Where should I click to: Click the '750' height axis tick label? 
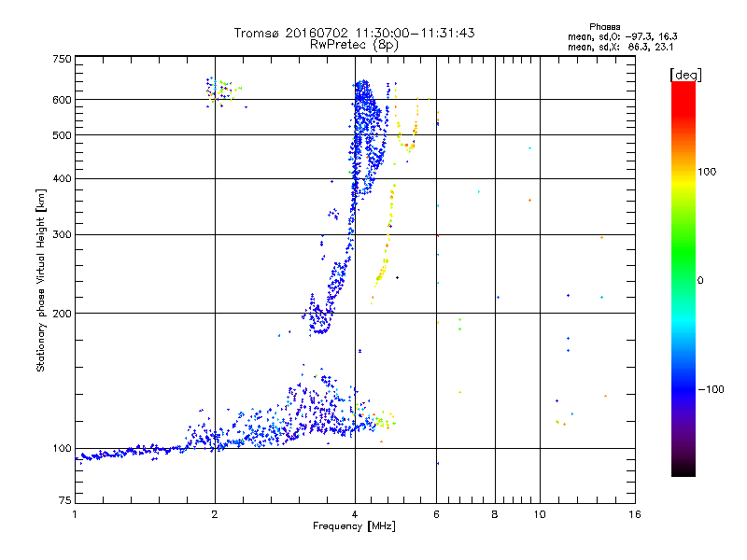coord(62,59)
